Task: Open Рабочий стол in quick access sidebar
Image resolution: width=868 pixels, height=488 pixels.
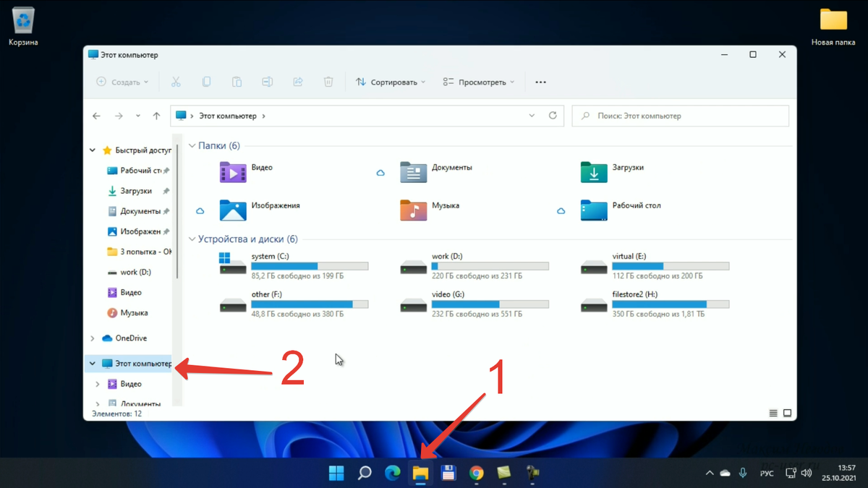Action: (137, 171)
